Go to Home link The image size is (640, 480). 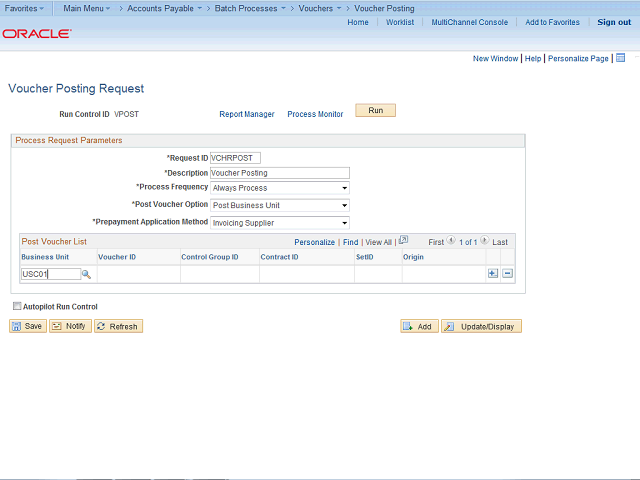point(358,22)
